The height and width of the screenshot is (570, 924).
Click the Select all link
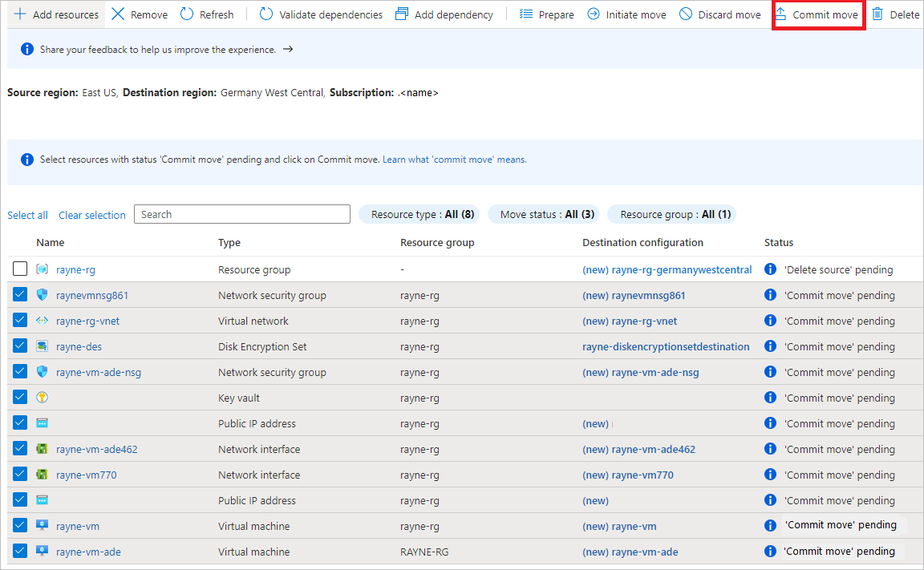click(x=27, y=214)
